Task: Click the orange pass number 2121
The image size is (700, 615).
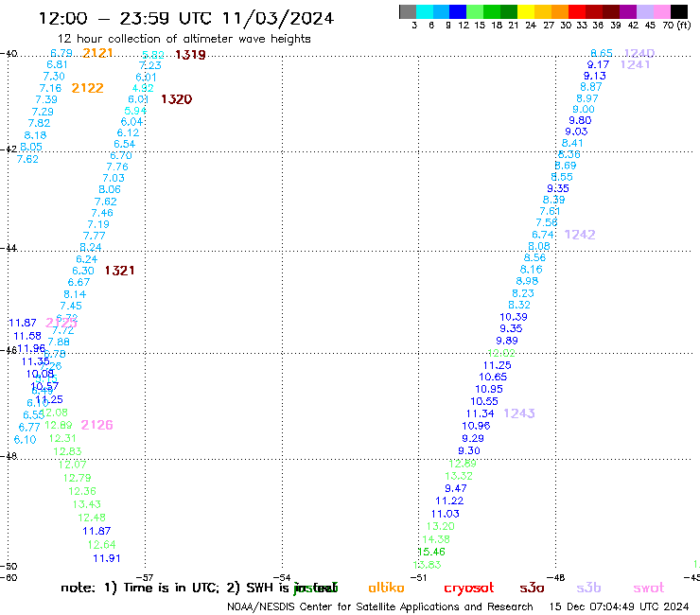Action: pos(97,53)
